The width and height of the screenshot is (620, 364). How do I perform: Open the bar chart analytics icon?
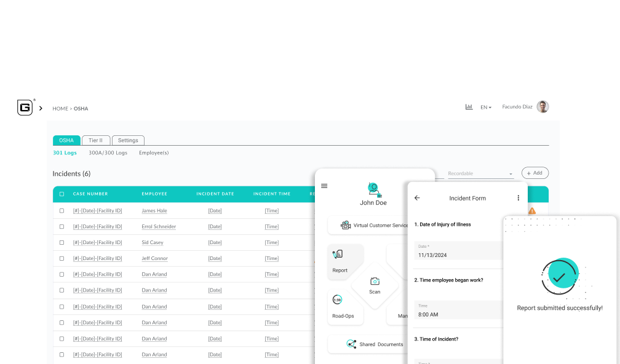[x=469, y=107]
